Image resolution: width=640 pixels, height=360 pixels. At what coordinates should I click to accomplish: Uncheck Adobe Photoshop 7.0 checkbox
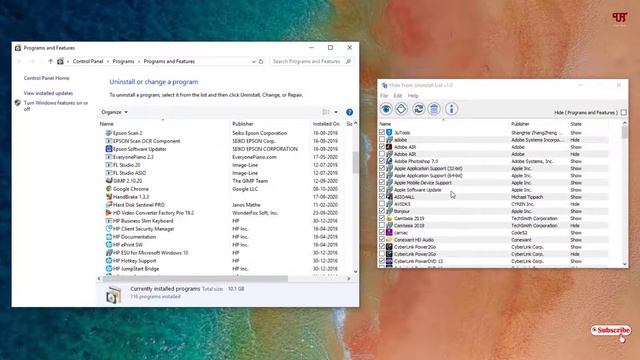382,161
